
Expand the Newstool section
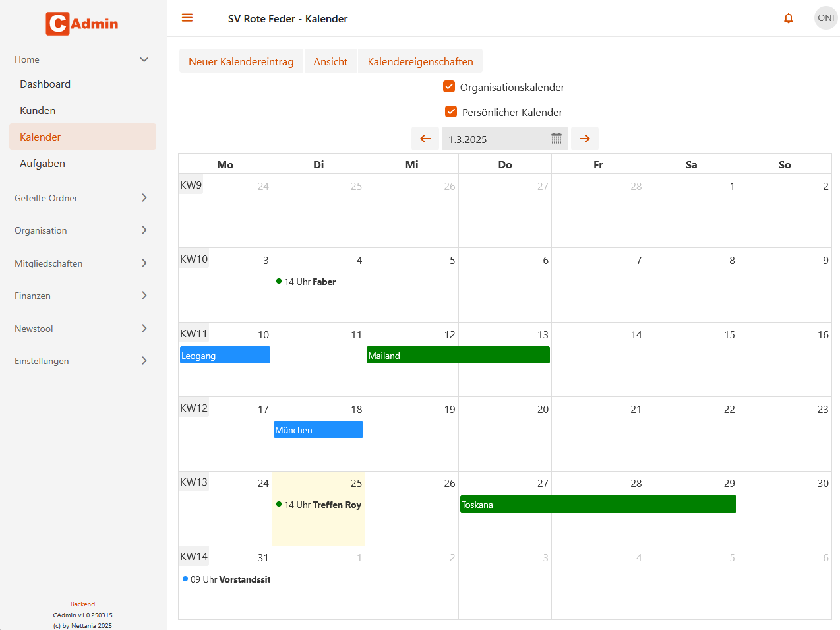83,329
